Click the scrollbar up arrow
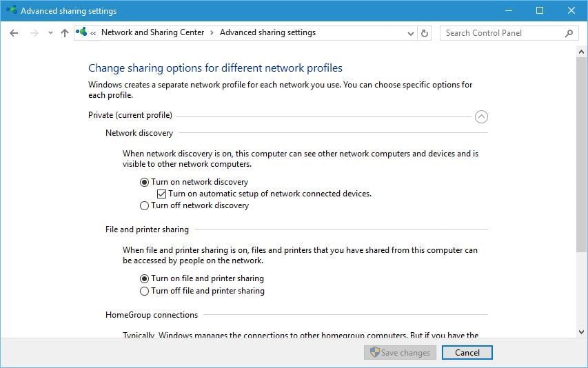Screen dimensions: 588x368 coord(581,52)
